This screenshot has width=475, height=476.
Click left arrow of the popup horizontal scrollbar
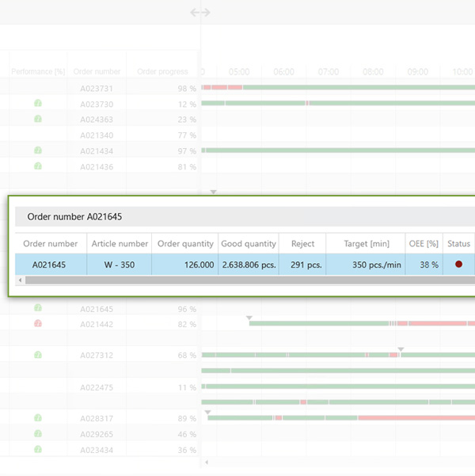(x=19, y=280)
